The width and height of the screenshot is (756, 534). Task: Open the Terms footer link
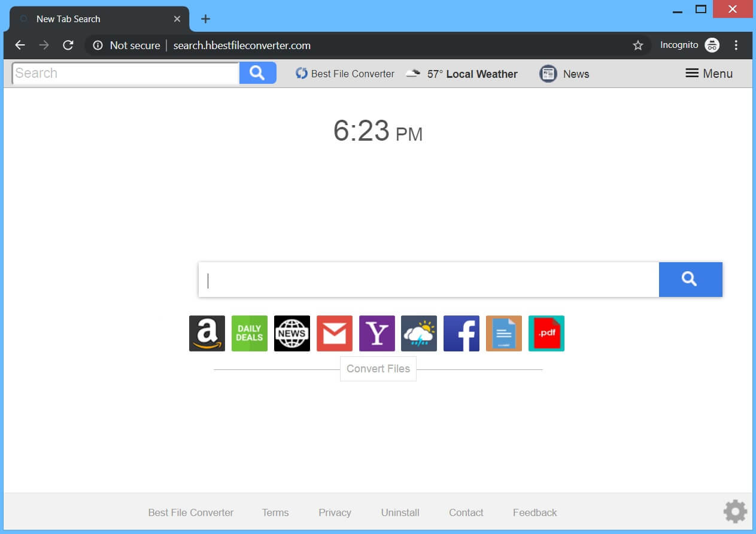pos(275,512)
